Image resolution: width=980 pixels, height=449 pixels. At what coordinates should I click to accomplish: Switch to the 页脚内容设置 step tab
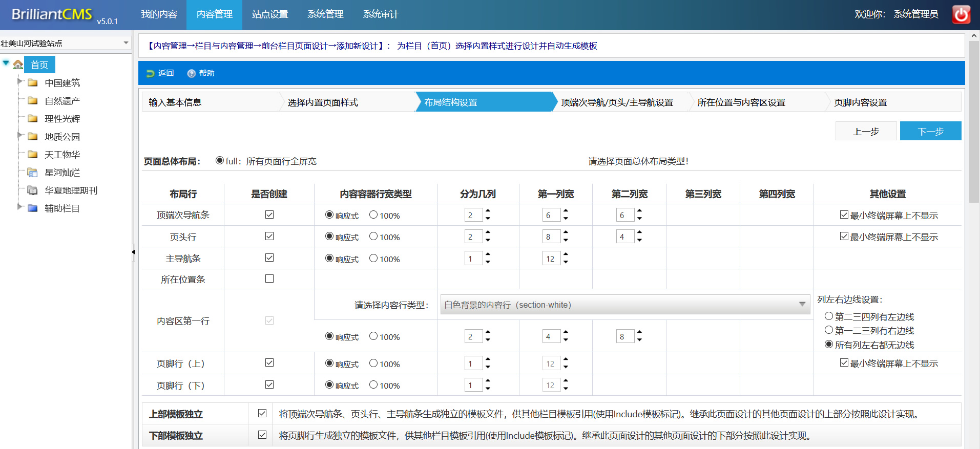click(861, 102)
